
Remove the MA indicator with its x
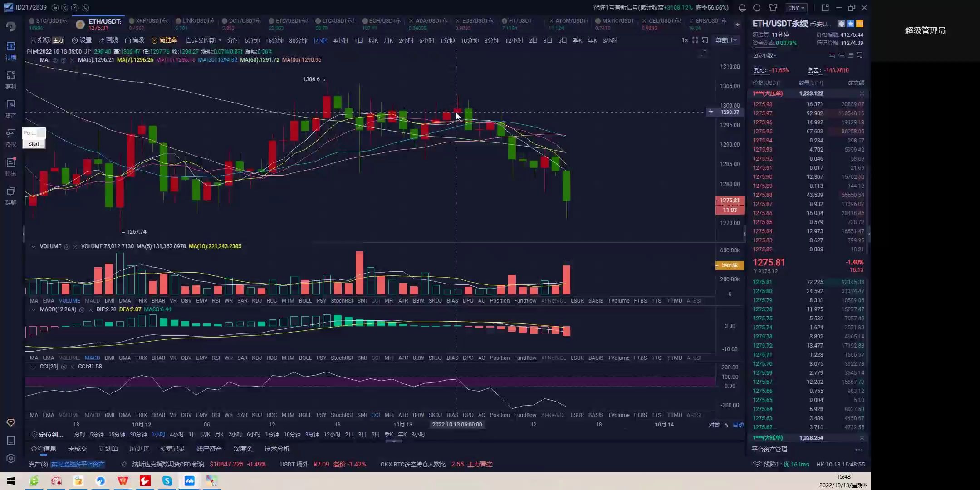[72, 60]
